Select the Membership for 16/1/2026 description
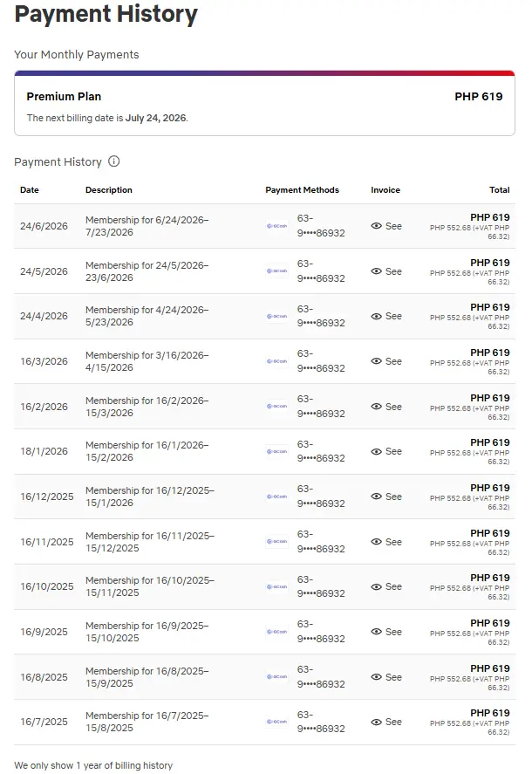 point(147,451)
